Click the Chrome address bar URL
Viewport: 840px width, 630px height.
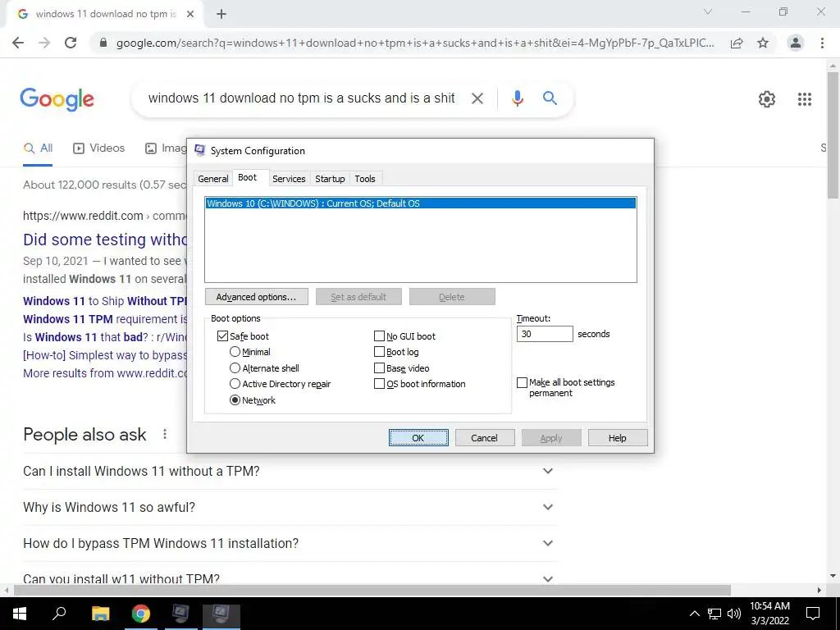tap(415, 43)
